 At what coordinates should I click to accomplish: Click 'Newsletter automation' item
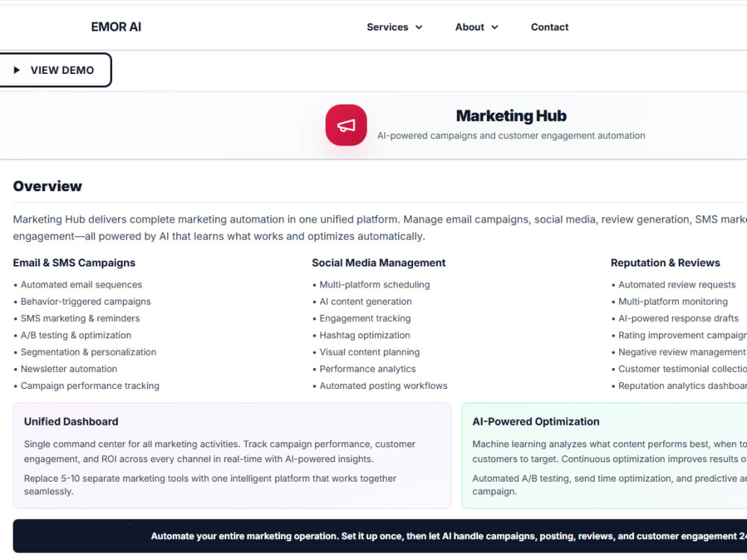(69, 369)
